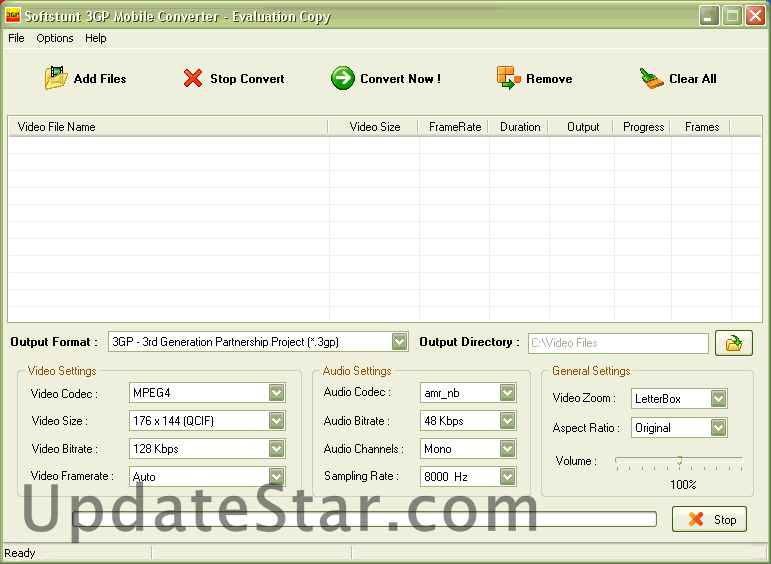Expand the Video Zoom LetterBox dropdown

tap(718, 399)
